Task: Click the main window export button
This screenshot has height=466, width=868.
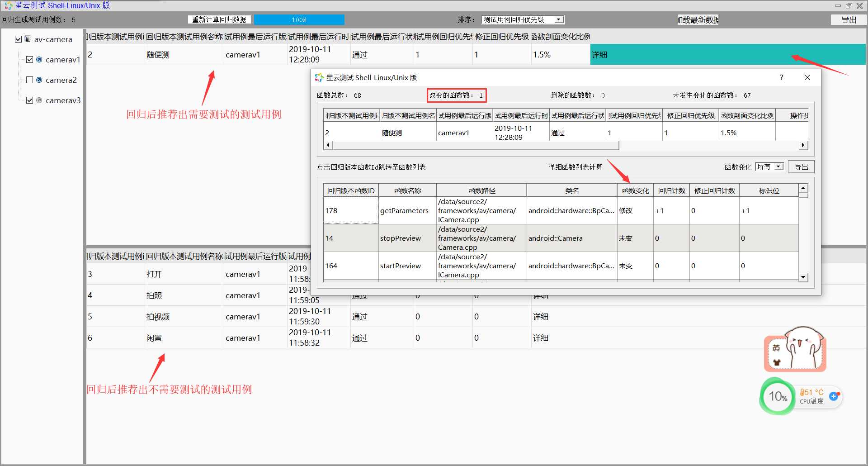Action: click(849, 19)
